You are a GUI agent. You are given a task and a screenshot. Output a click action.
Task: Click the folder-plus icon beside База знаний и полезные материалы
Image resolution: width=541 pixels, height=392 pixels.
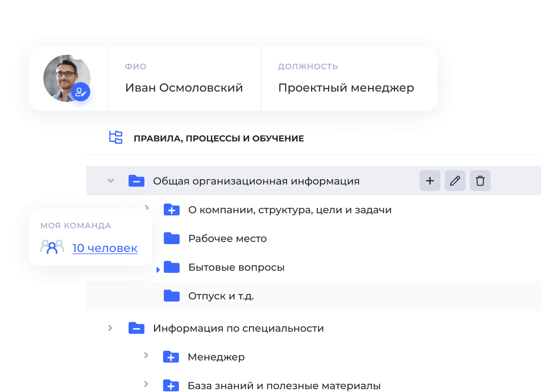pos(171,386)
